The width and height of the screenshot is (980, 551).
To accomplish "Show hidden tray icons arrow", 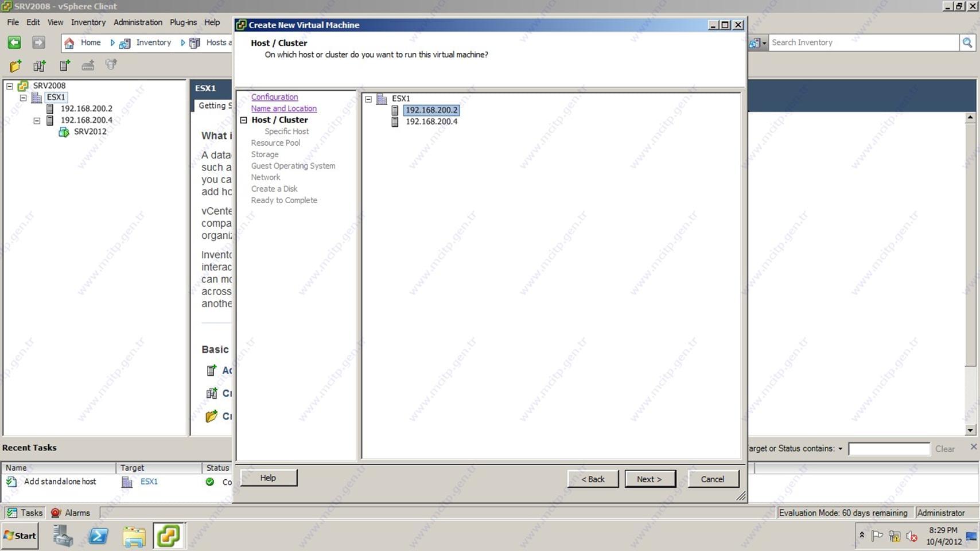I will click(x=861, y=536).
